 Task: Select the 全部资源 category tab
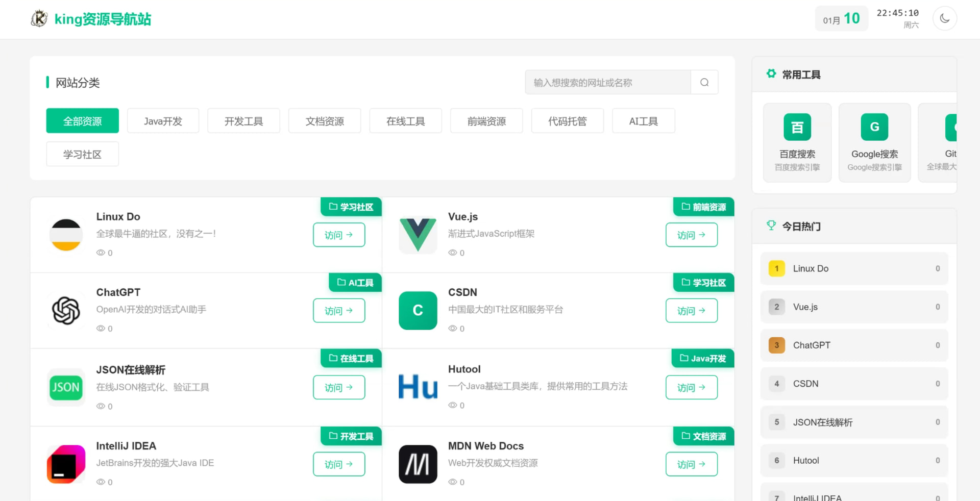(82, 121)
